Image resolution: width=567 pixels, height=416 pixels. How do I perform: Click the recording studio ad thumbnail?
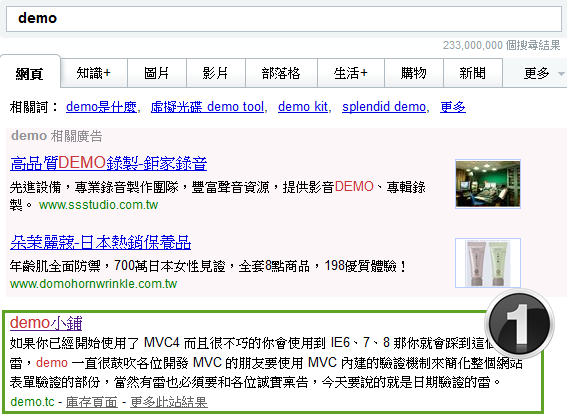[x=488, y=184]
